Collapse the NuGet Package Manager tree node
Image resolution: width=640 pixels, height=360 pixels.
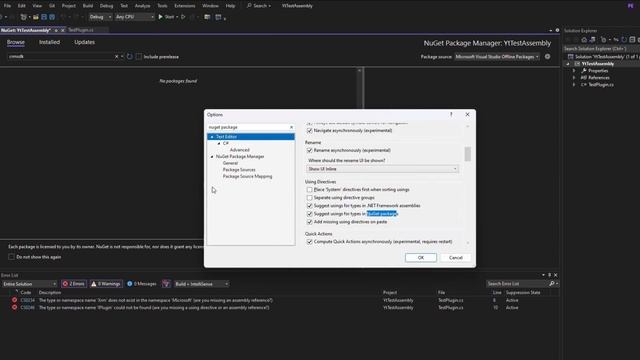pos(212,157)
